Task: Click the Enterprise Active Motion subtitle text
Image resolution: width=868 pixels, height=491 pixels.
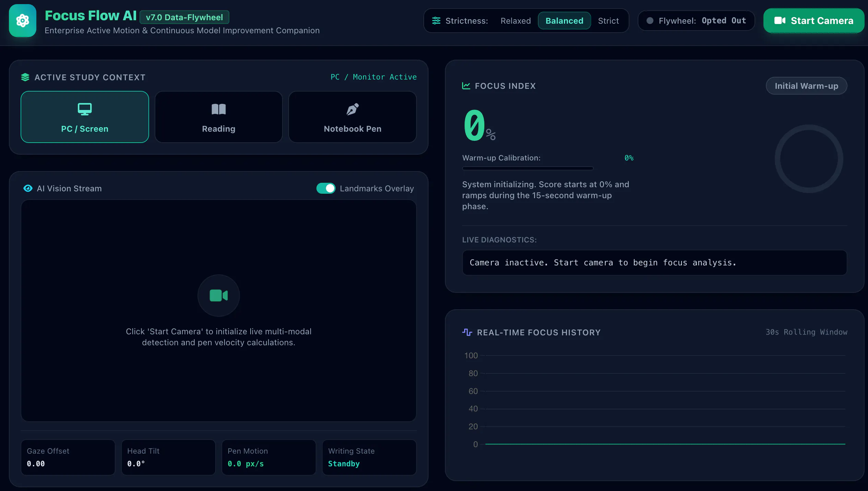Action: pos(182,31)
